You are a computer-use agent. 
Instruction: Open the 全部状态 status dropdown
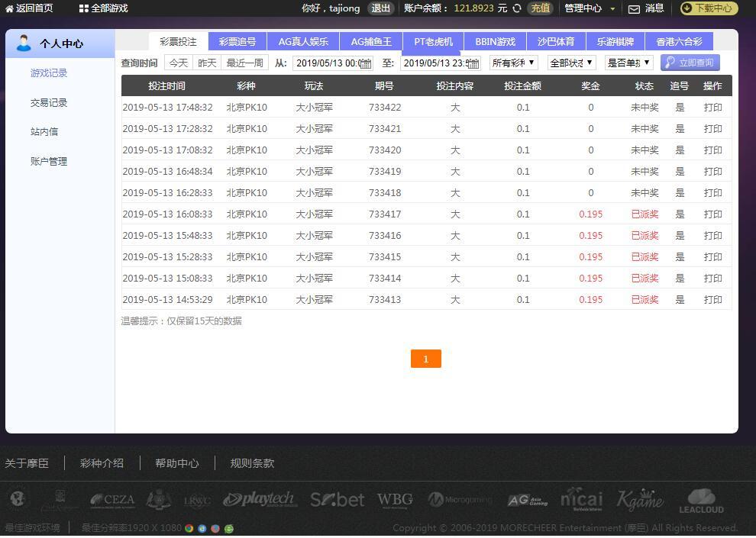(x=571, y=63)
